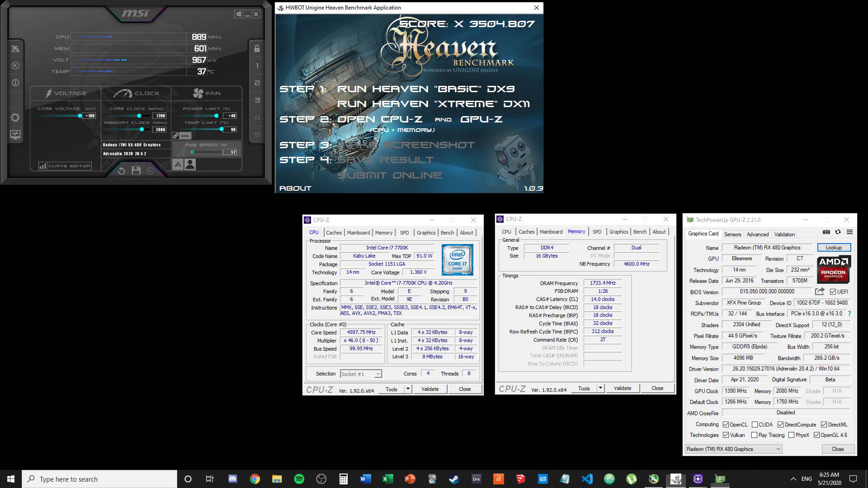Expand Tools dropdown arrow in CPU-Z Memory window
Image resolution: width=868 pixels, height=488 pixels.
point(600,388)
